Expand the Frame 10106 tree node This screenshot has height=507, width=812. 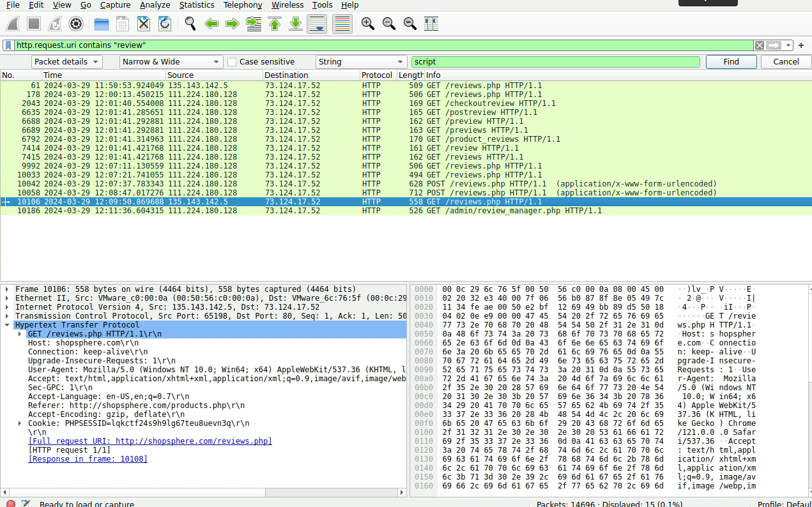(x=7, y=289)
